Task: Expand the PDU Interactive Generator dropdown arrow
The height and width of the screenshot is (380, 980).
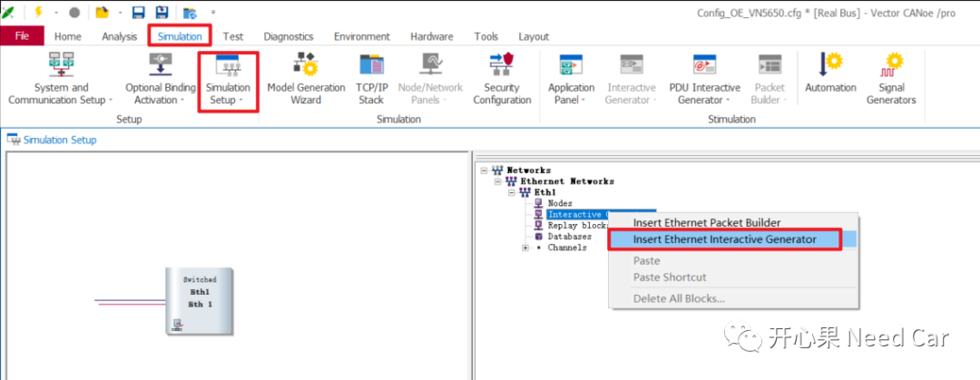Action: [x=728, y=100]
